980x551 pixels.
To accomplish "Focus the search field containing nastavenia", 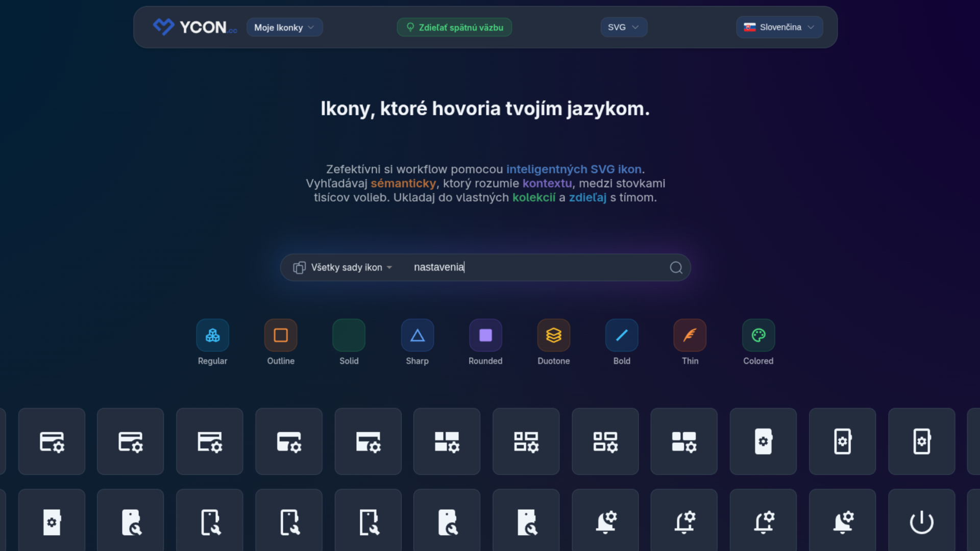I will (x=536, y=267).
